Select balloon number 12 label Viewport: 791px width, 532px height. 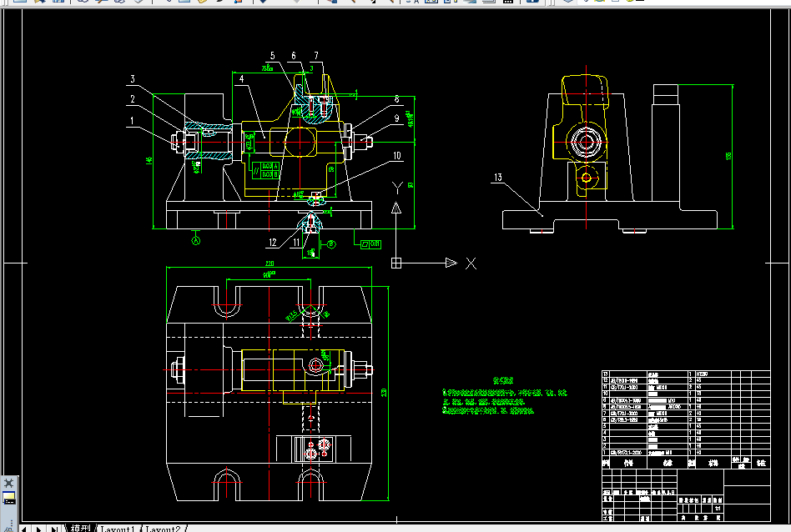[273, 242]
